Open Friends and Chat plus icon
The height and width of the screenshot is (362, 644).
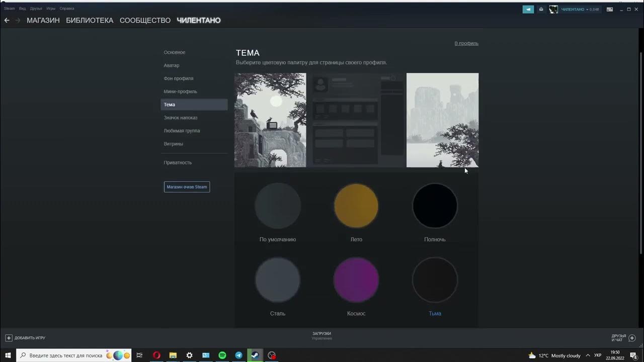pos(632,338)
